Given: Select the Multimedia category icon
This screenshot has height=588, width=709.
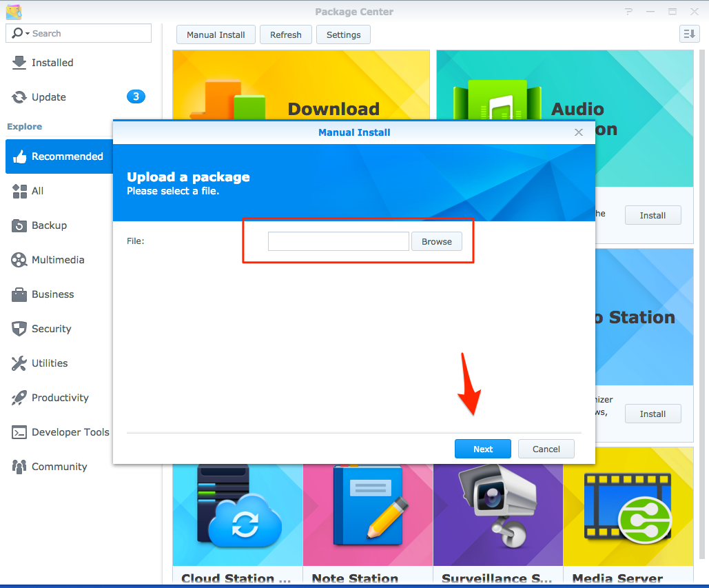Looking at the screenshot, I should coord(21,260).
